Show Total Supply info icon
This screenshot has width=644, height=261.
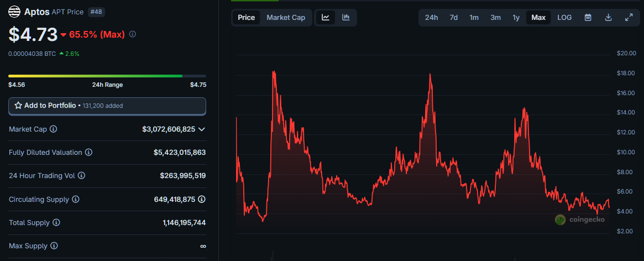pos(56,223)
